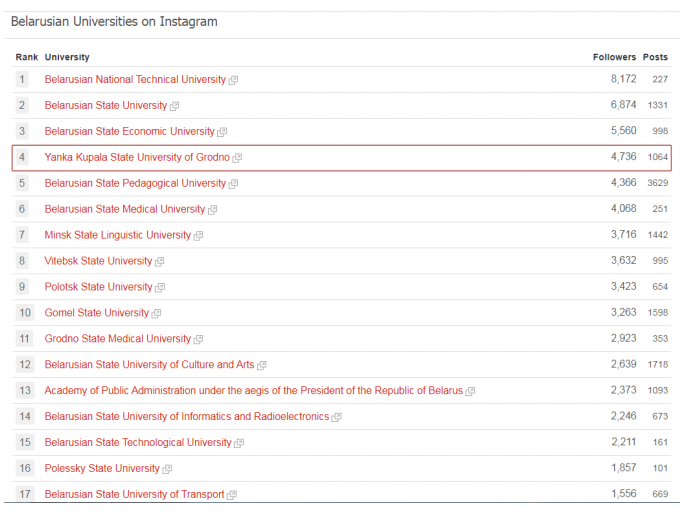Image resolution: width=688 pixels, height=514 pixels.
Task: Visit Belarusian State Economic University page
Action: pyautogui.click(x=129, y=131)
